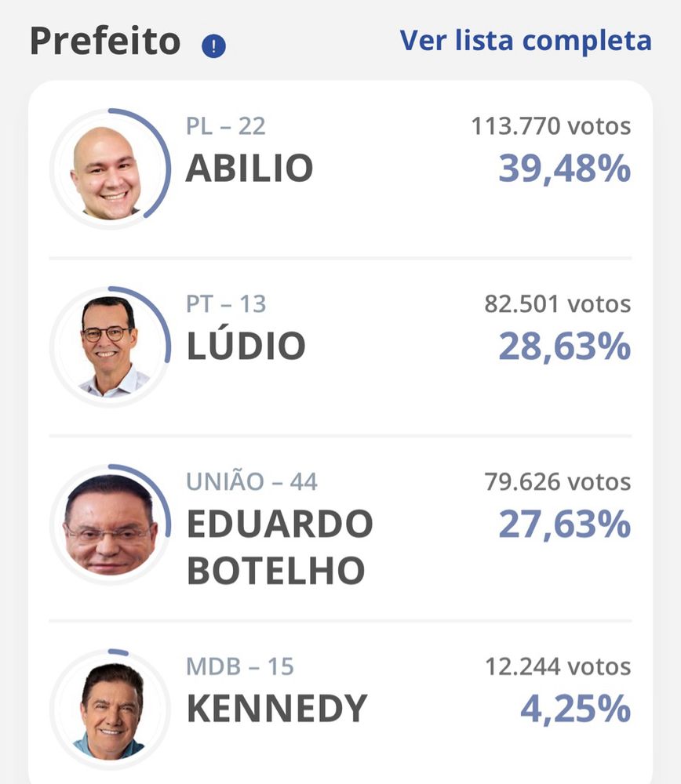This screenshot has height=784, width=681.
Task: Click the 113.770 votos count
Action: pyautogui.click(x=551, y=126)
